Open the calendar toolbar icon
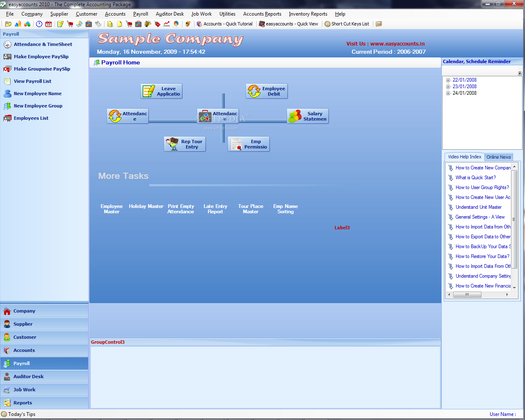 point(48,24)
